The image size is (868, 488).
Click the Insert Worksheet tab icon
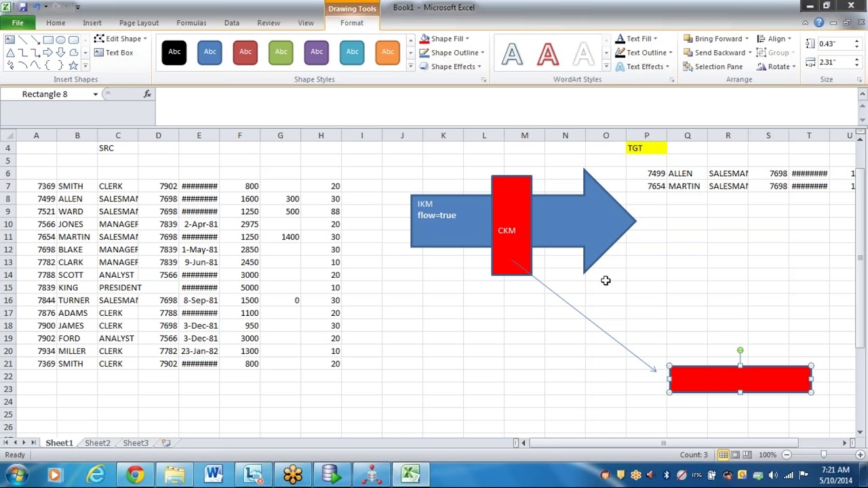[x=166, y=443]
